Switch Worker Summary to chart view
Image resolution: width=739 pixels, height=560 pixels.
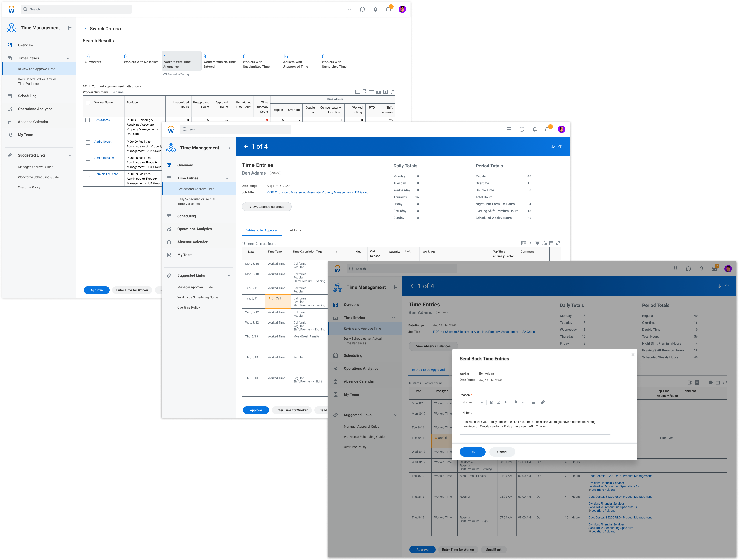click(379, 91)
